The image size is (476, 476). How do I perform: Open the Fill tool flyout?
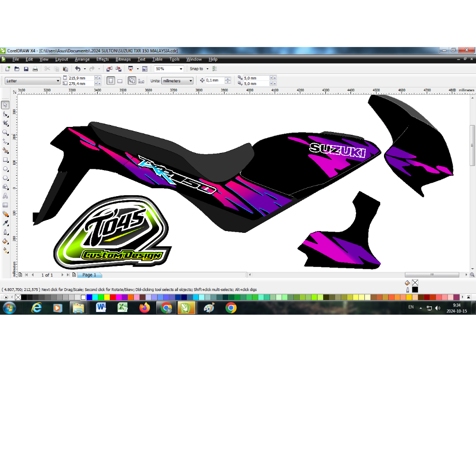coord(6,242)
